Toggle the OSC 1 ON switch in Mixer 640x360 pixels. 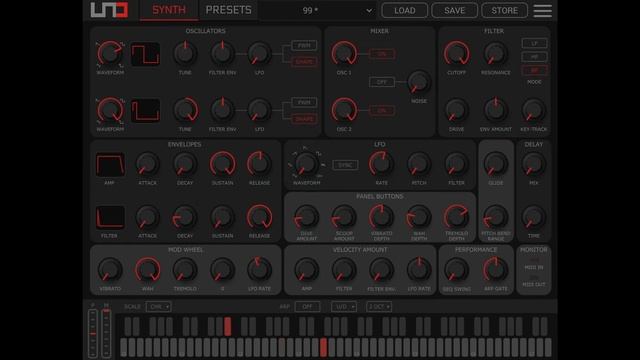(x=382, y=53)
